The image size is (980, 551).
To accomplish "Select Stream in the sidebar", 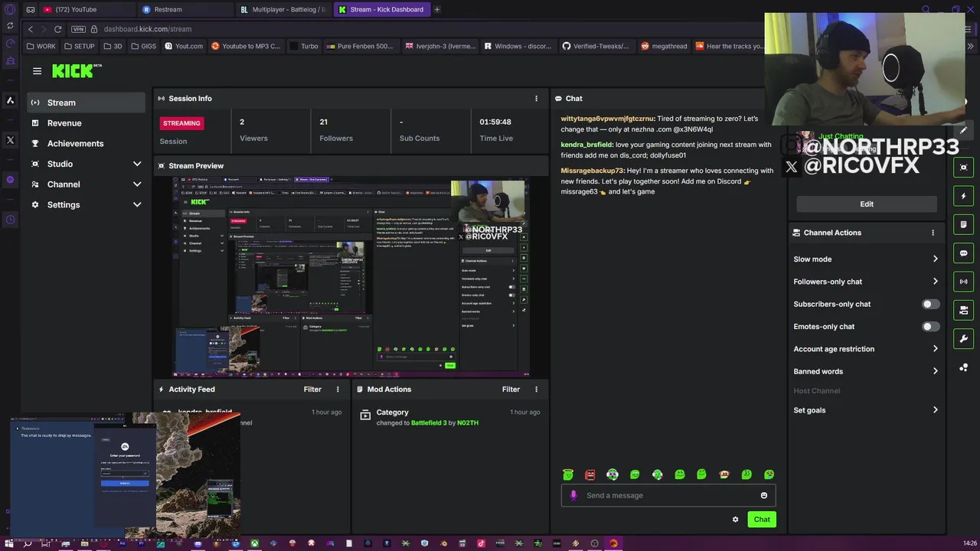I will [86, 103].
